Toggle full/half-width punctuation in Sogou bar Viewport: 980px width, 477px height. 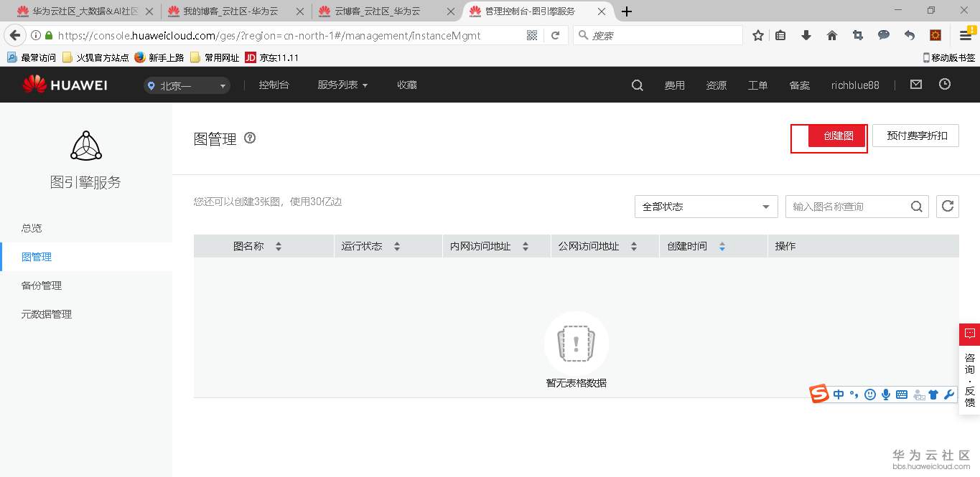click(x=854, y=395)
